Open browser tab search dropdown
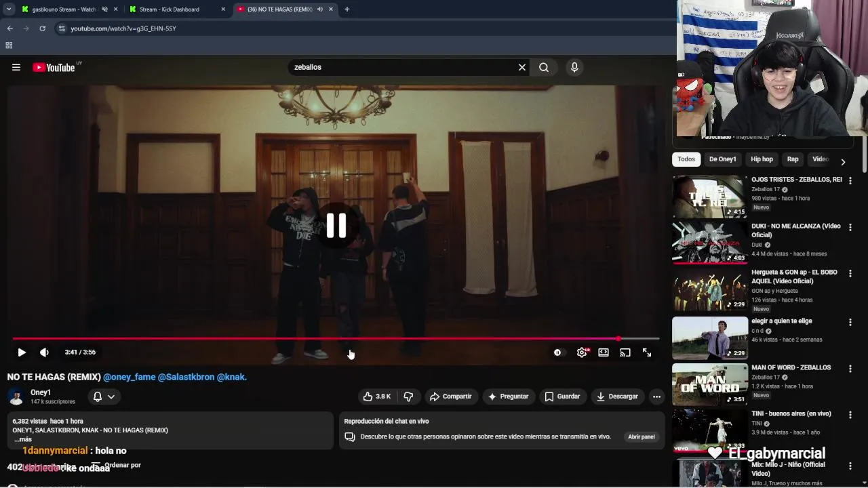Viewport: 868px width, 488px height. click(8, 9)
